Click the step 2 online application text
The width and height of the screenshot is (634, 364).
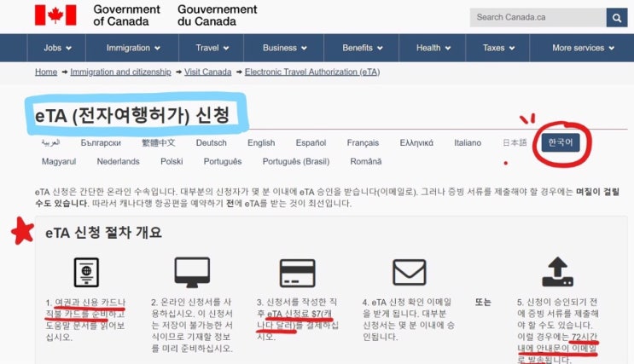192,326
